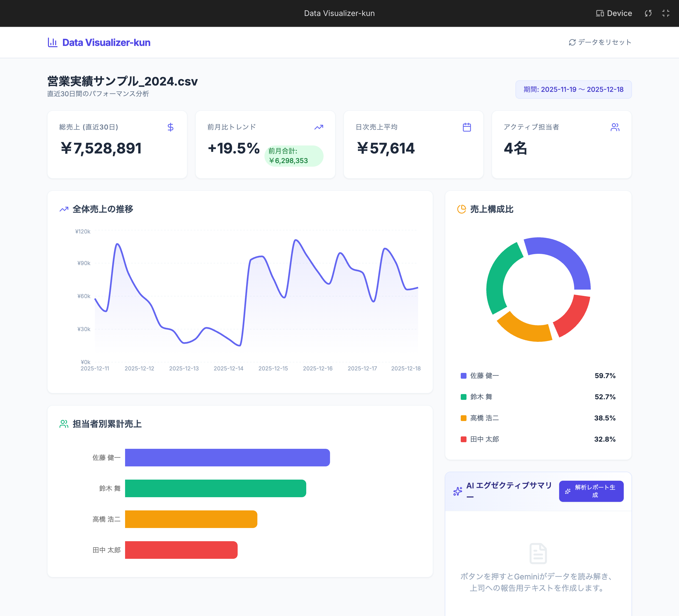The width and height of the screenshot is (679, 616).
Task: Click the trend arrow icon on month-over-month card
Action: (319, 127)
